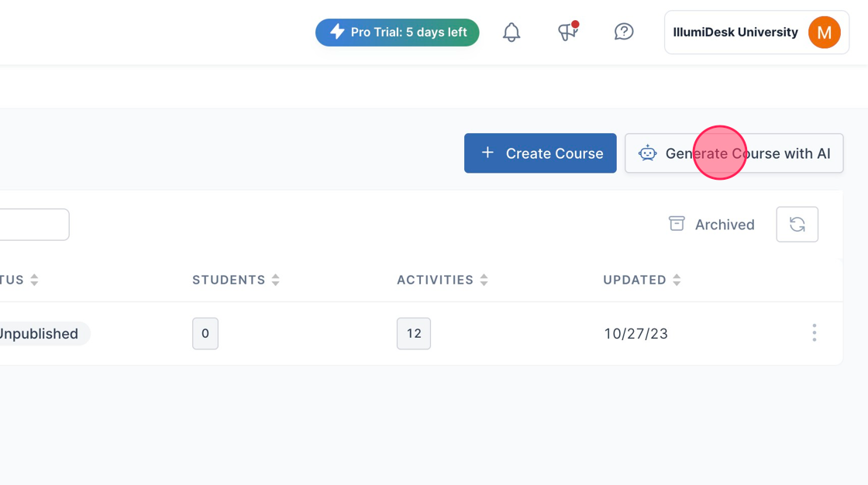Click the Pro Trial: 5 days left badge
Screen dimensions: 868x485
[397, 32]
